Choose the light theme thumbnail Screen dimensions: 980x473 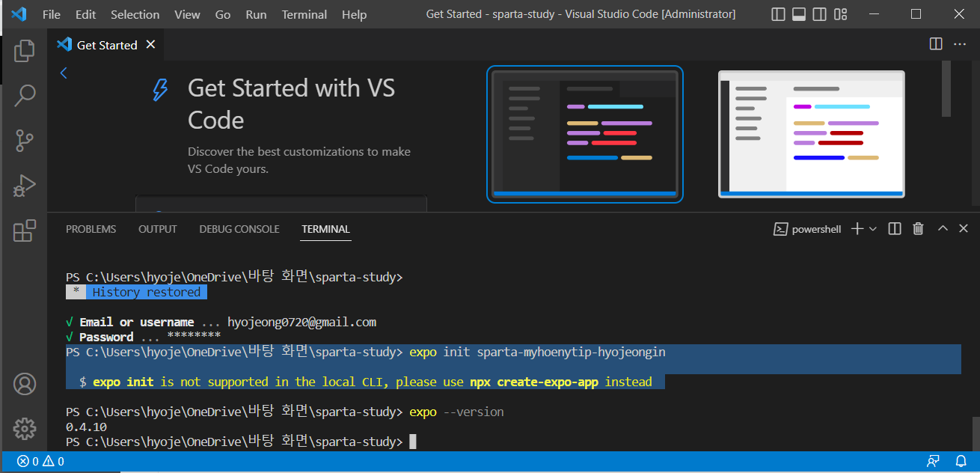(812, 134)
